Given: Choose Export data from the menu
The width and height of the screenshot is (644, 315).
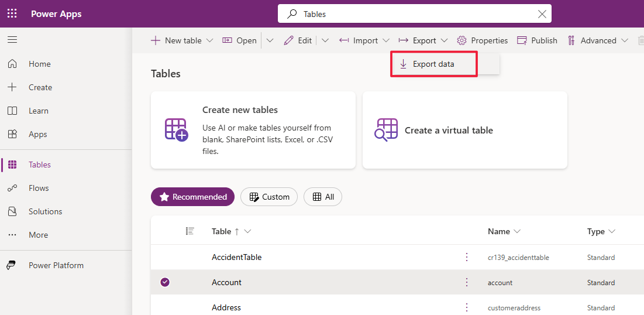Looking at the screenshot, I should tap(433, 64).
